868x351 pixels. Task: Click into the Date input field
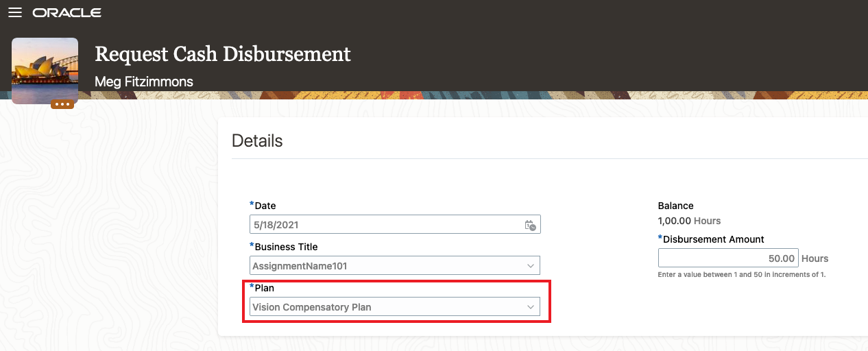point(384,225)
